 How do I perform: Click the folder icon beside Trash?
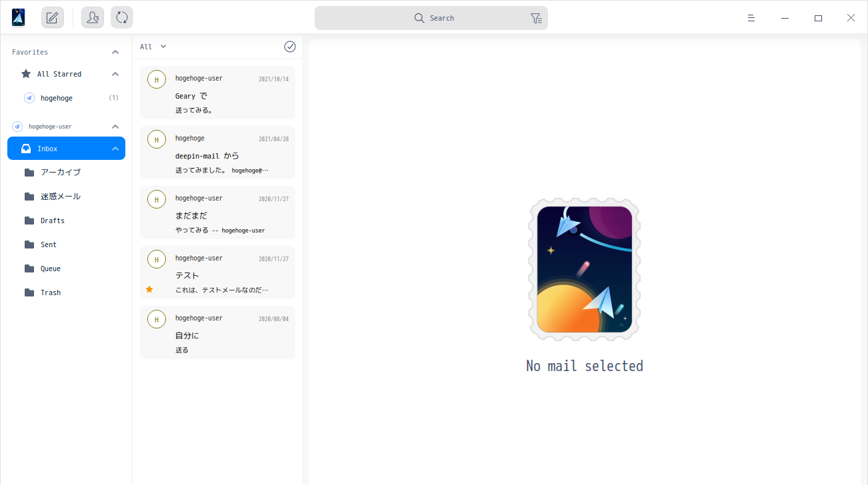pos(29,292)
